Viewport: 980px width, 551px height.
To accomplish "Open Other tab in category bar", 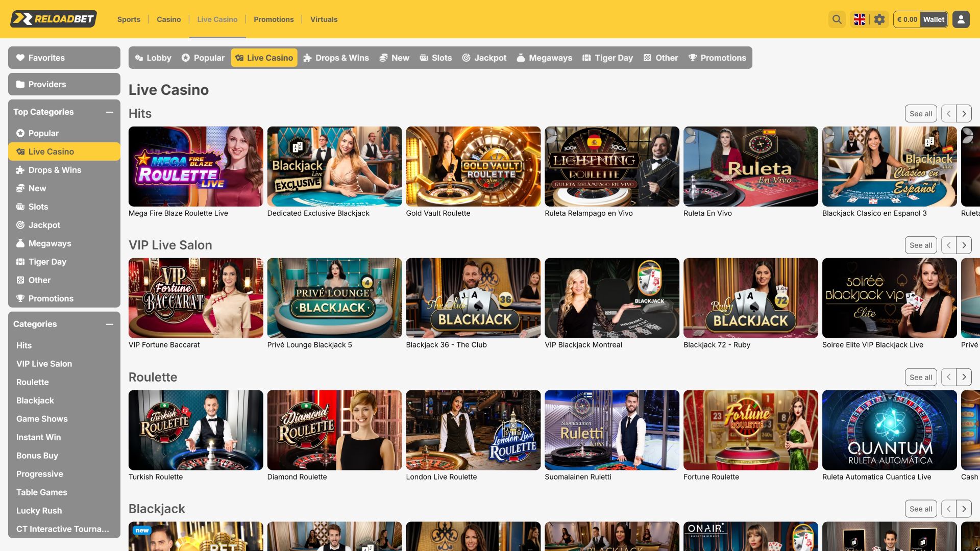I will (661, 58).
